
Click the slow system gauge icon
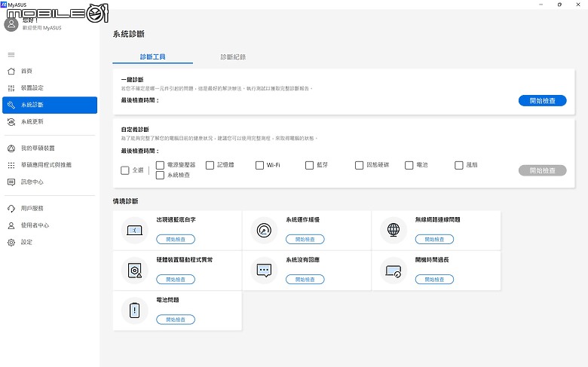coord(264,230)
